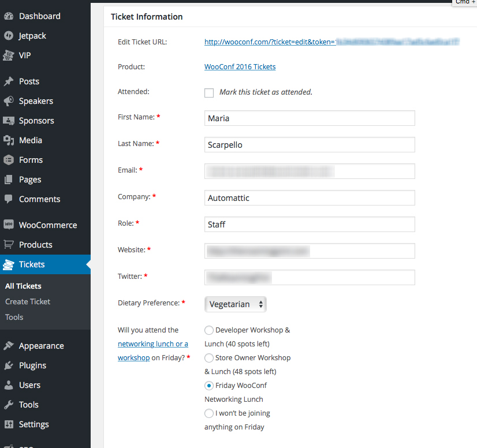Open the Settings menu label
The width and height of the screenshot is (477, 448).
point(33,424)
